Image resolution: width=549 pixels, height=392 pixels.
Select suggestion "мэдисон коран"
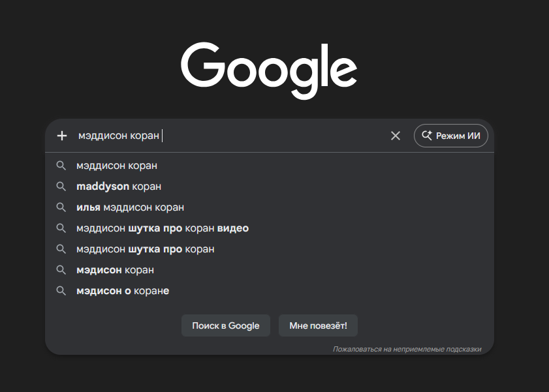tap(269, 270)
